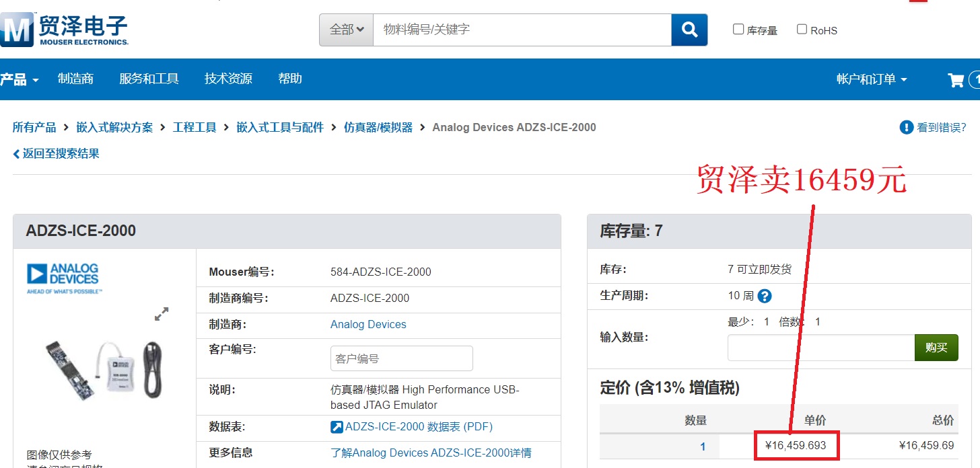Click the Mouser number 584-ADZS-ICE-2000
The image size is (980, 468).
click(381, 272)
